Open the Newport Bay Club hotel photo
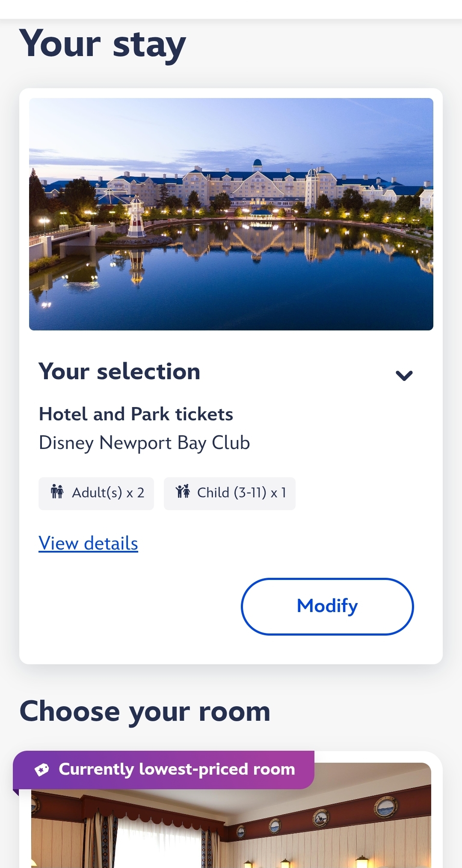Image resolution: width=462 pixels, height=868 pixels. click(x=231, y=214)
